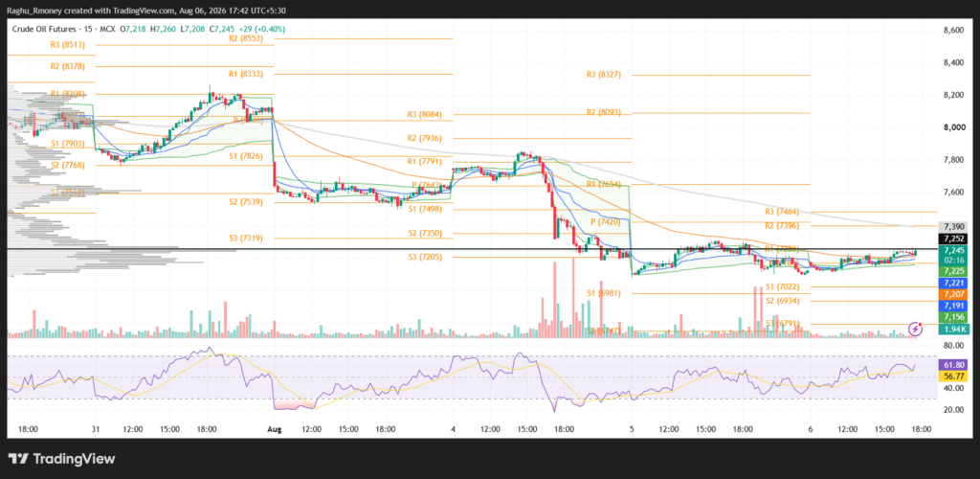
Task: Click the 8,400 price axis label
Action: [x=954, y=62]
